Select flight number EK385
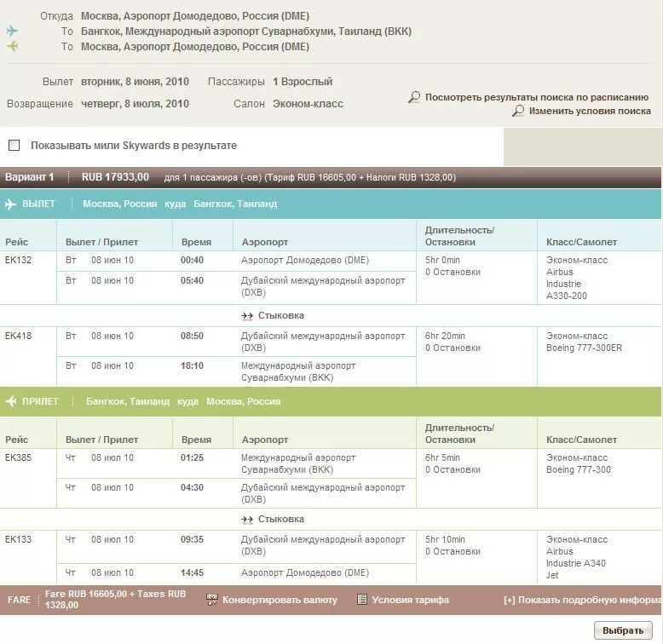Viewport: 663px width, 644px height. [18, 457]
